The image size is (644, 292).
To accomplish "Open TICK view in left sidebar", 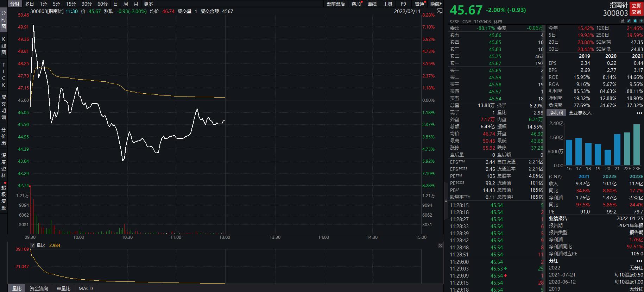I will [4, 75].
